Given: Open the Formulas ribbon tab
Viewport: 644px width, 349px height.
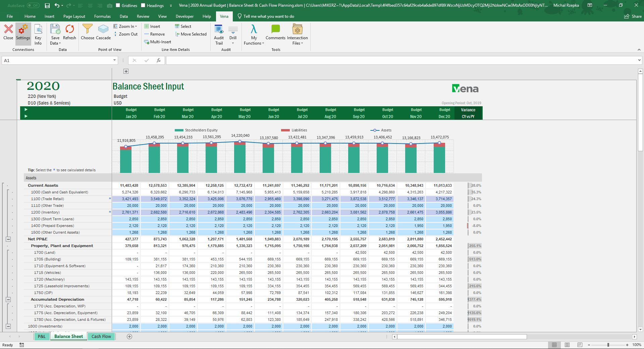Looking at the screenshot, I should 102,16.
